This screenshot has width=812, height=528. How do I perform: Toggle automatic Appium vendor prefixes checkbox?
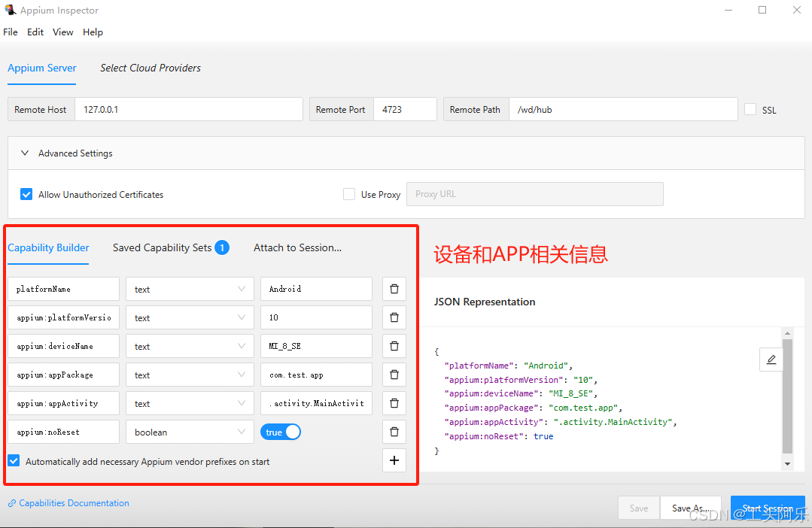click(x=14, y=461)
